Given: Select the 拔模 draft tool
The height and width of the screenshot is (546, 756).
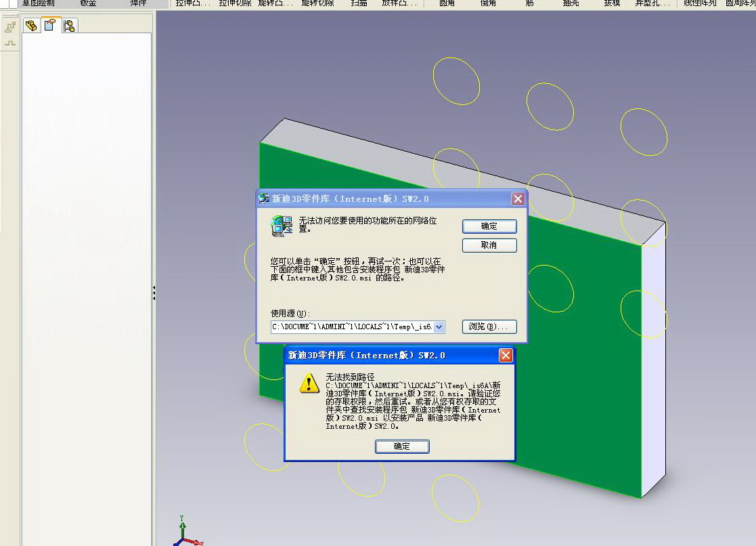Looking at the screenshot, I should point(612,3).
